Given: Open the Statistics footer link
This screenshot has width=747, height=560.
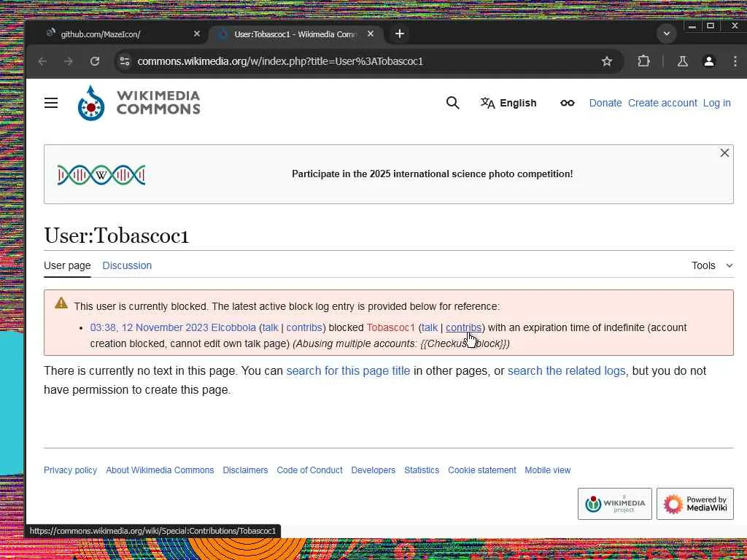Looking at the screenshot, I should point(422,470).
